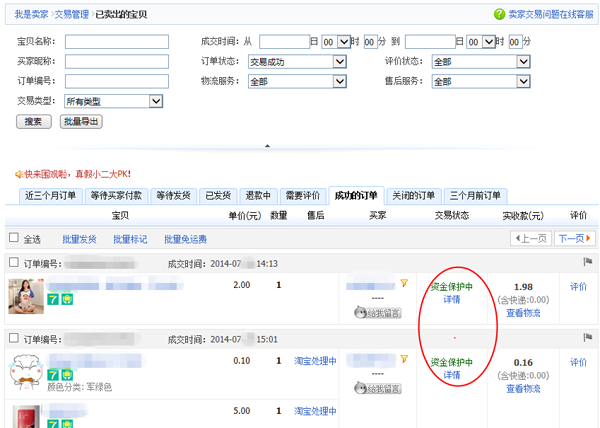The width and height of the screenshot is (600, 428).
Task: Switch to 退款中 tab
Action: click(258, 196)
